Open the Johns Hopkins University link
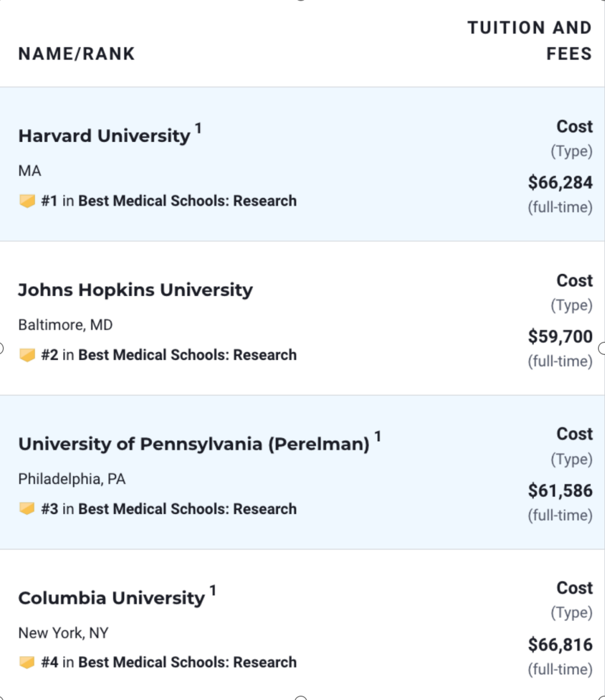Screen dimensions: 605x700 (136, 290)
